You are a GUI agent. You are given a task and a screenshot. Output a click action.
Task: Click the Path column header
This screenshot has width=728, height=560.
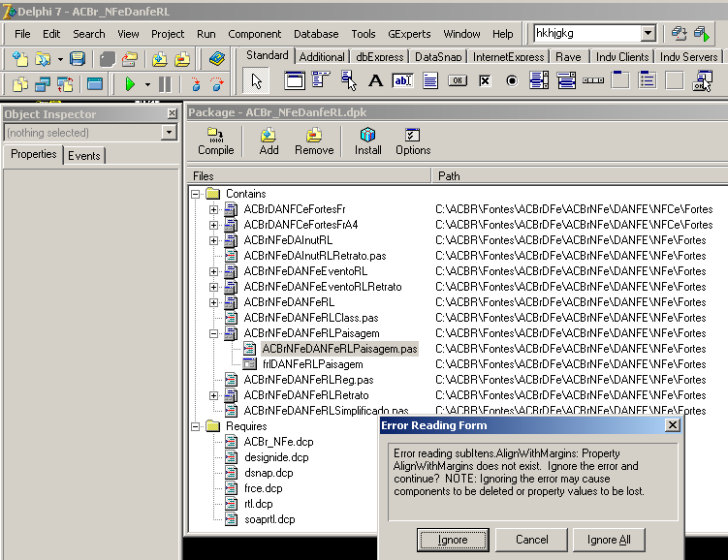[580, 176]
